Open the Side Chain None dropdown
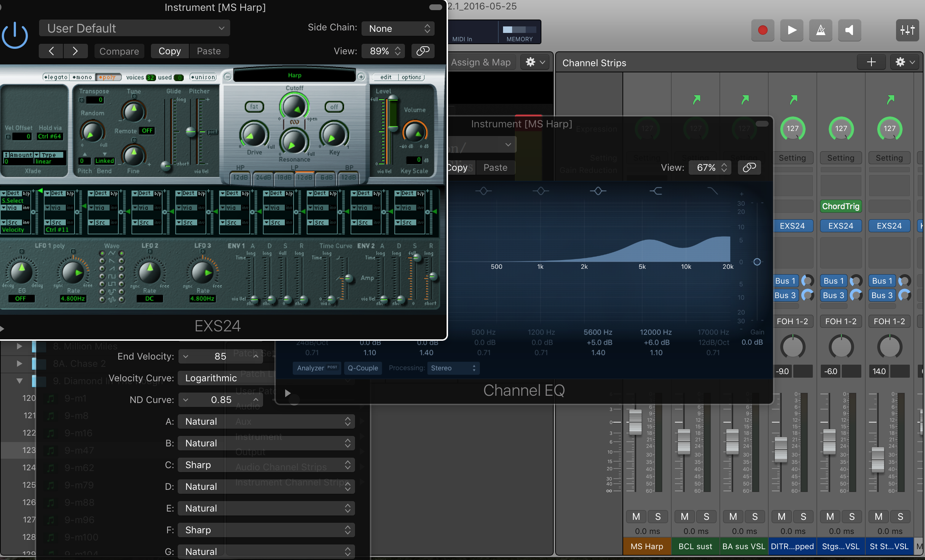 tap(398, 29)
